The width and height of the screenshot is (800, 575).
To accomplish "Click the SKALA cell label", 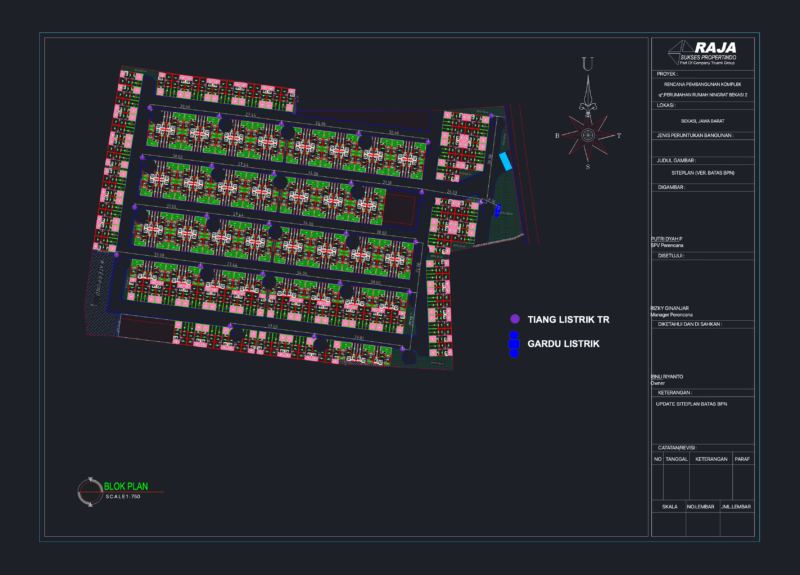I will pos(670,507).
